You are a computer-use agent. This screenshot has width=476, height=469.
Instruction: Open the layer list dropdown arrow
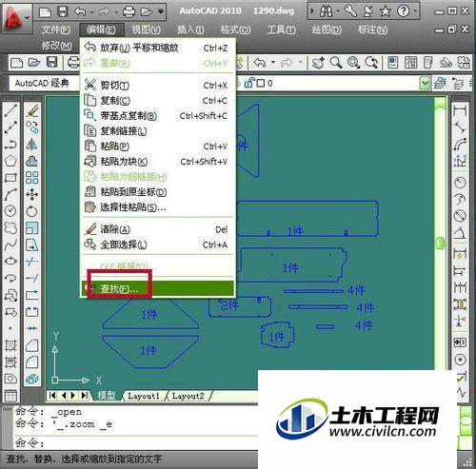[x=426, y=84]
